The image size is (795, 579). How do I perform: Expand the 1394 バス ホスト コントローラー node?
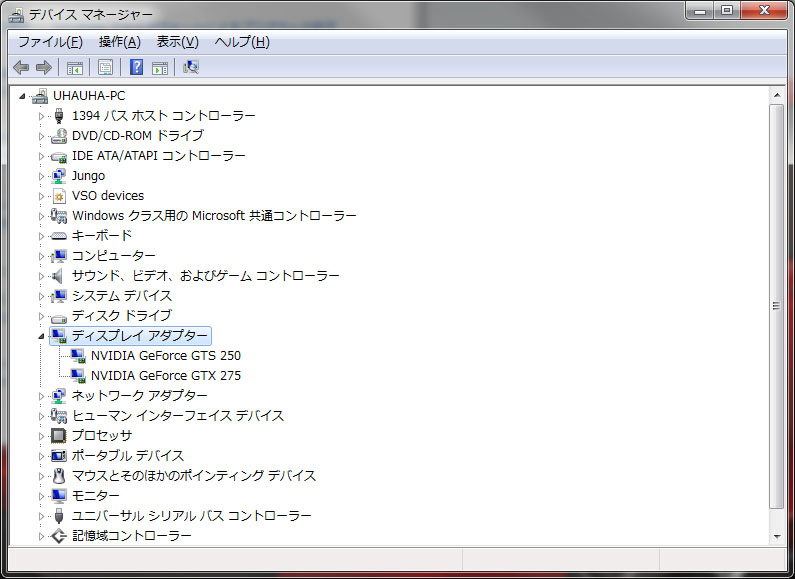coord(41,116)
